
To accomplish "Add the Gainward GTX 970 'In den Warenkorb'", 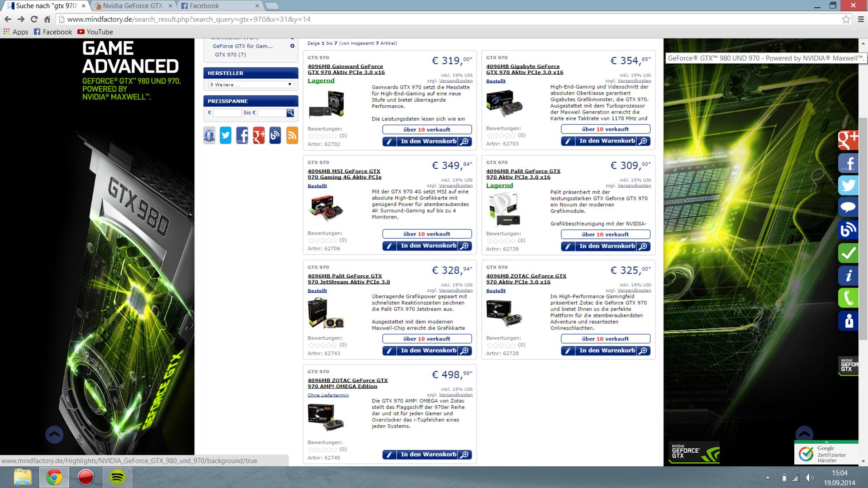I will pyautogui.click(x=428, y=142).
